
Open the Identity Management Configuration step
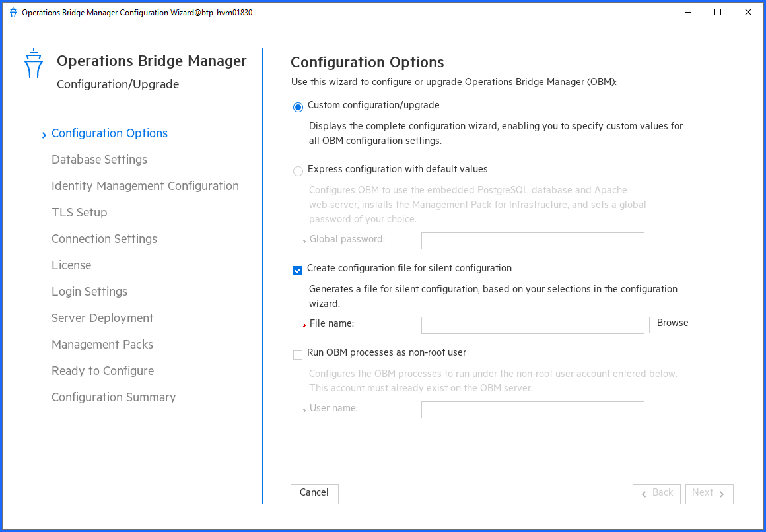click(x=145, y=186)
